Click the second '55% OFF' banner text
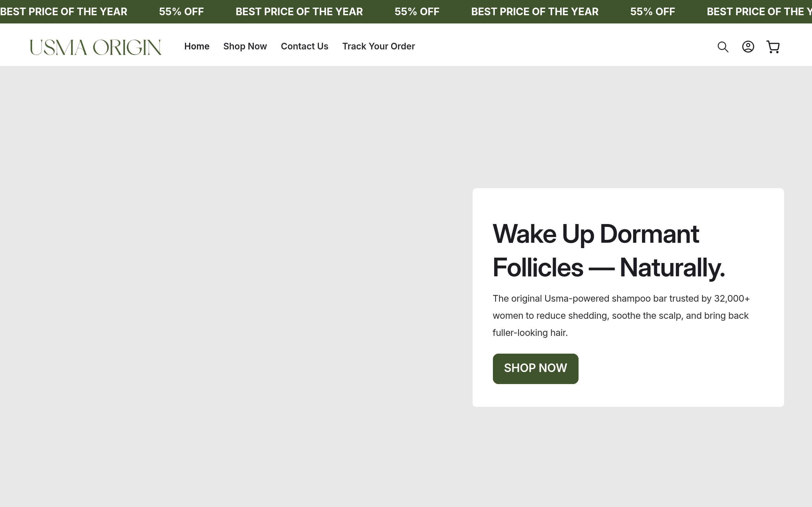 [417, 12]
